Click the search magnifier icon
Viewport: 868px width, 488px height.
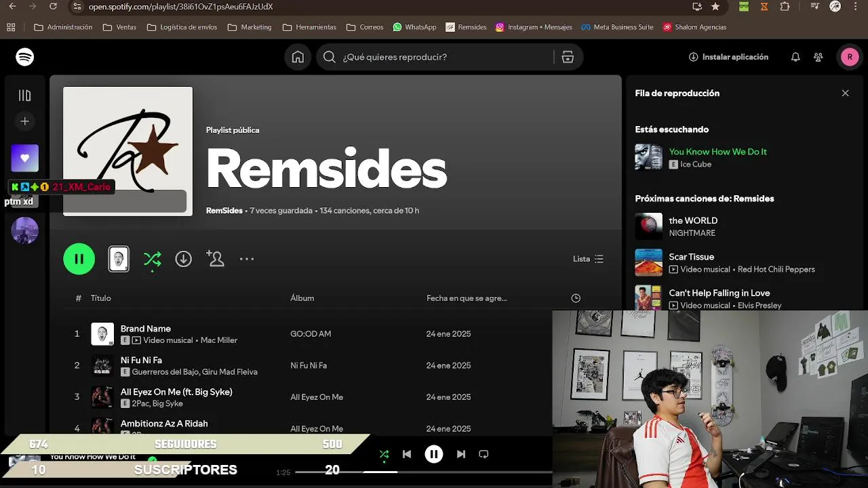(x=330, y=57)
